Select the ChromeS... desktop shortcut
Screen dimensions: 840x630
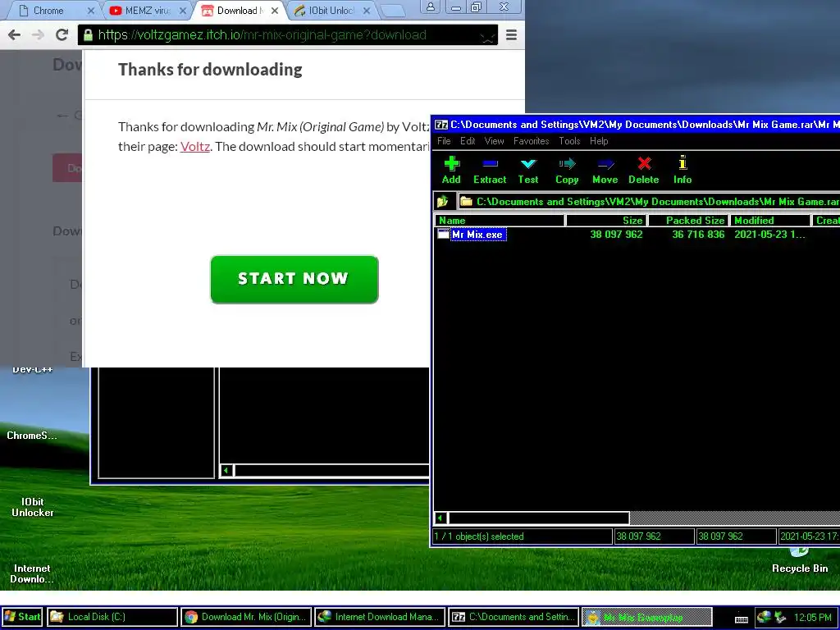click(x=32, y=435)
